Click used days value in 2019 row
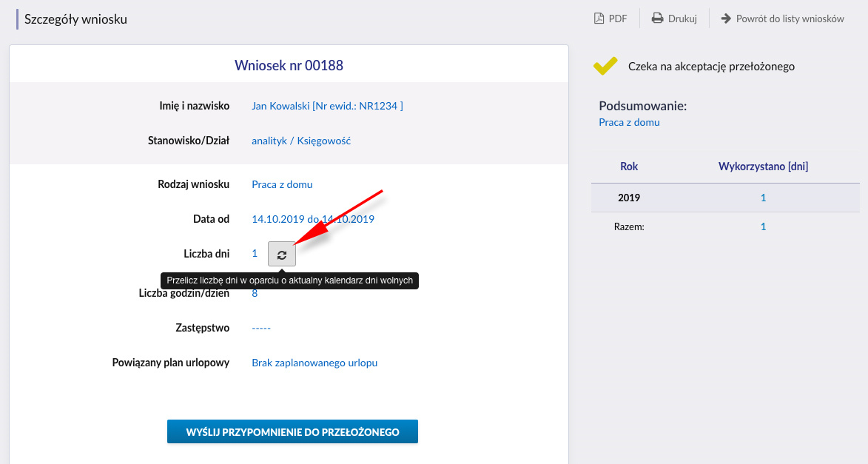The width and height of the screenshot is (868, 464). click(x=764, y=198)
